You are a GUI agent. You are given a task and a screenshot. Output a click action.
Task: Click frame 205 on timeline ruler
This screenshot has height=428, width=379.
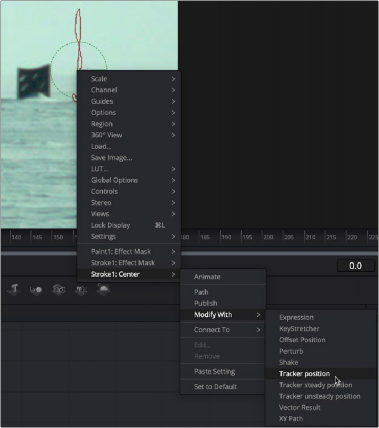pos(289,237)
